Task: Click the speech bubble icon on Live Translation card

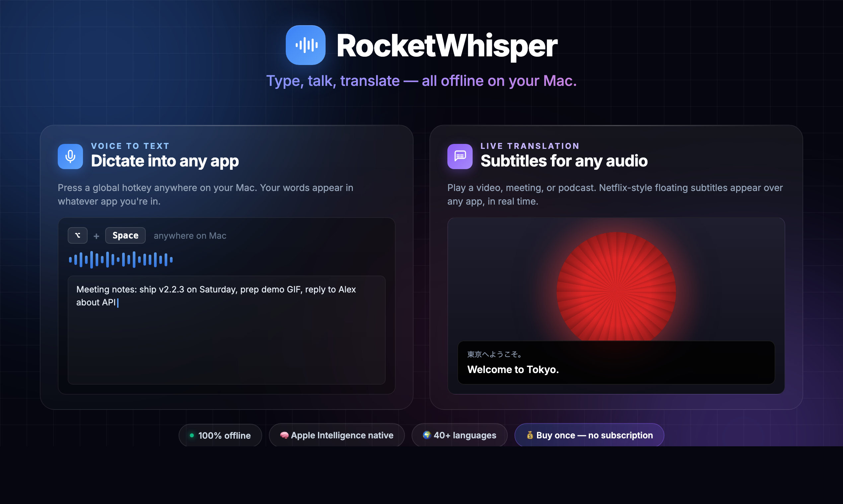Action: pos(460,156)
